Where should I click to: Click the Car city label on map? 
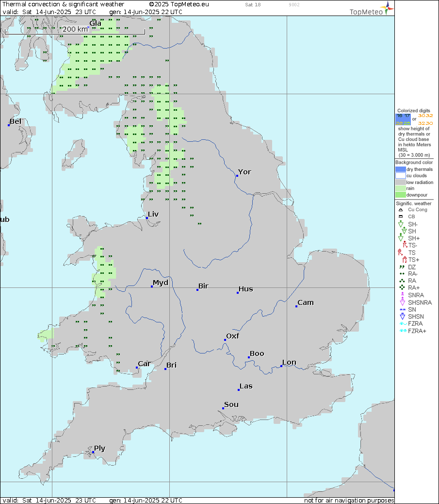(x=145, y=364)
